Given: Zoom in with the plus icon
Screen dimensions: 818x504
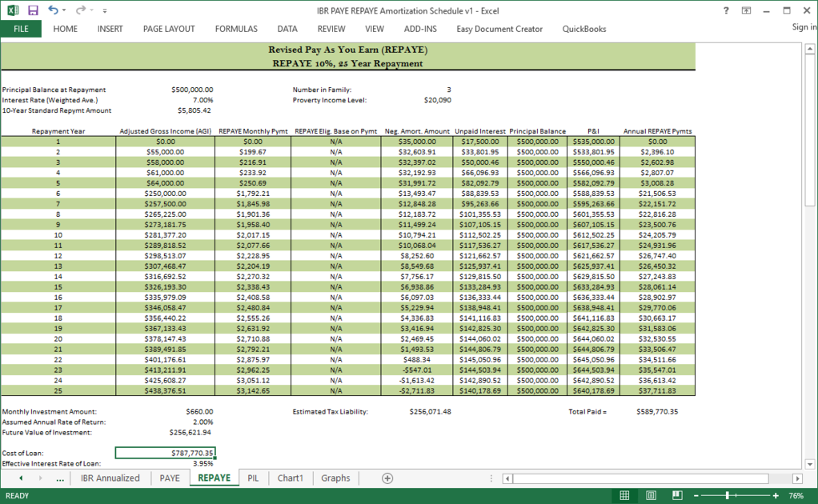Looking at the screenshot, I should coord(776,496).
